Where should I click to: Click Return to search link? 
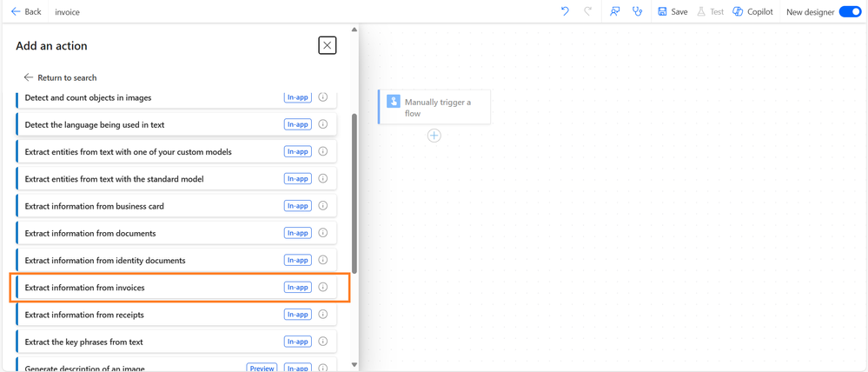pos(60,77)
